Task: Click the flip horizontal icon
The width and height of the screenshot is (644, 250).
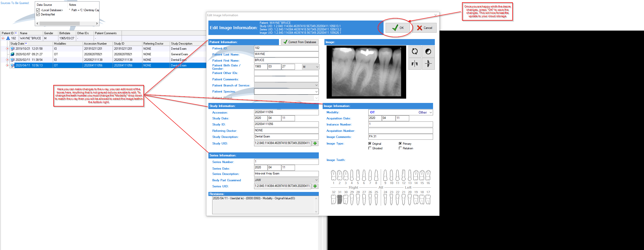Action: tap(415, 64)
